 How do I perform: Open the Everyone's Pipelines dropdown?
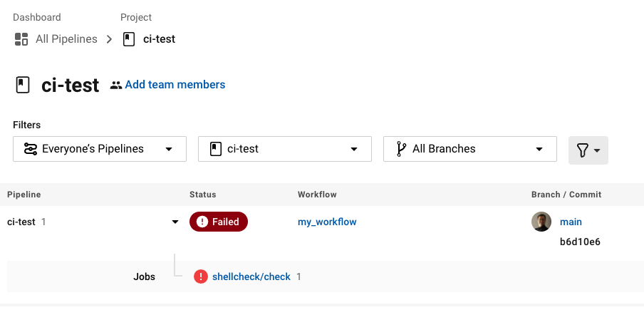100,149
